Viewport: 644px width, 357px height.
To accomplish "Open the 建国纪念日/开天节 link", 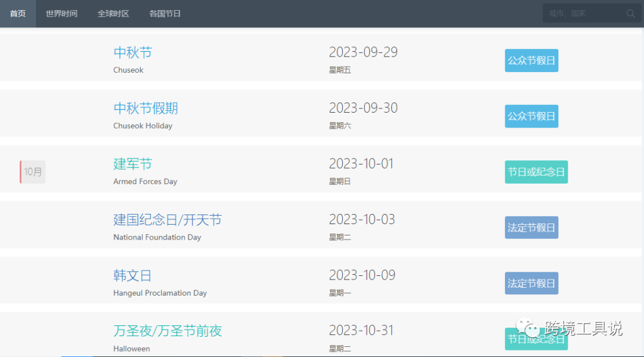I will [168, 220].
